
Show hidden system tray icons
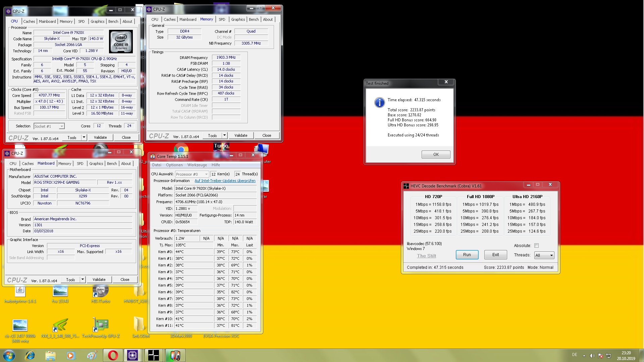coord(584,356)
